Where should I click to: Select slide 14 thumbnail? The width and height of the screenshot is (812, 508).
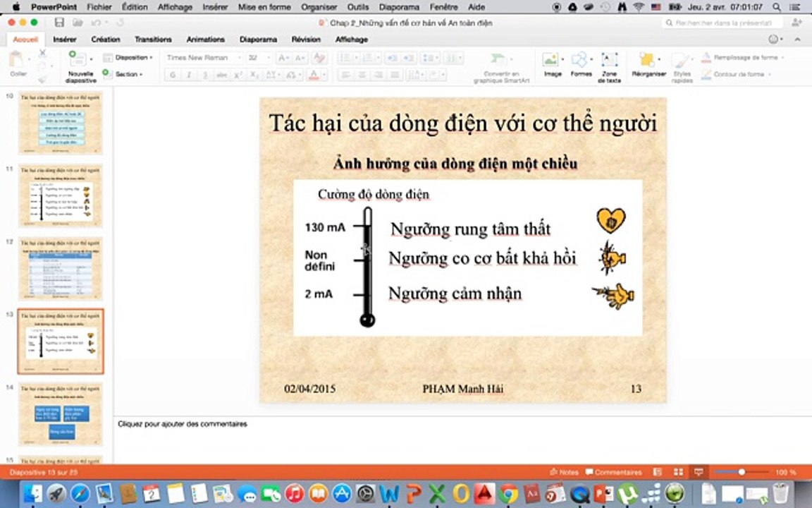point(61,414)
